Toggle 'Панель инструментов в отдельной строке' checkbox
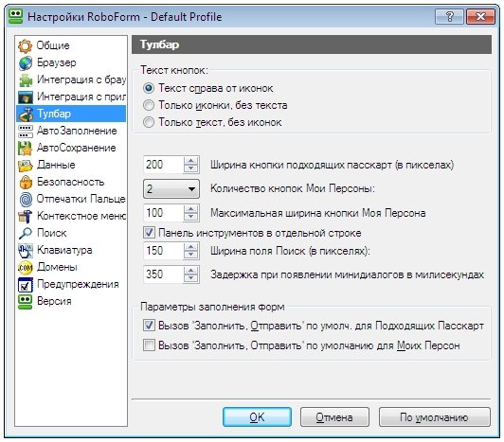The width and height of the screenshot is (504, 442). click(149, 233)
